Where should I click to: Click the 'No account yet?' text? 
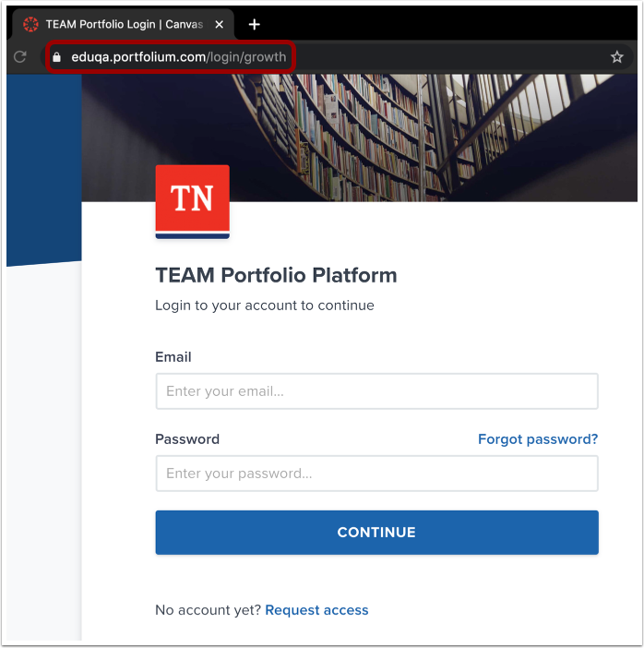pyautogui.click(x=209, y=610)
